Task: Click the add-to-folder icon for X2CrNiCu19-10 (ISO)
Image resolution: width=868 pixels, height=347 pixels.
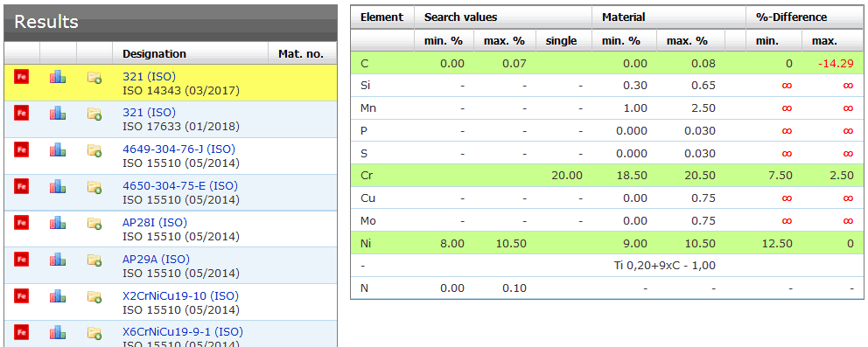Action: coord(94,296)
